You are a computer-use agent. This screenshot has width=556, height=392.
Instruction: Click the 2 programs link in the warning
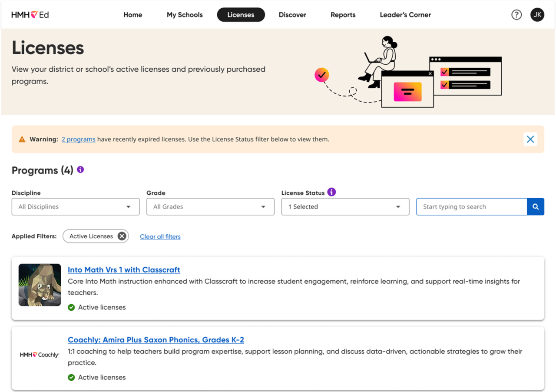point(79,140)
